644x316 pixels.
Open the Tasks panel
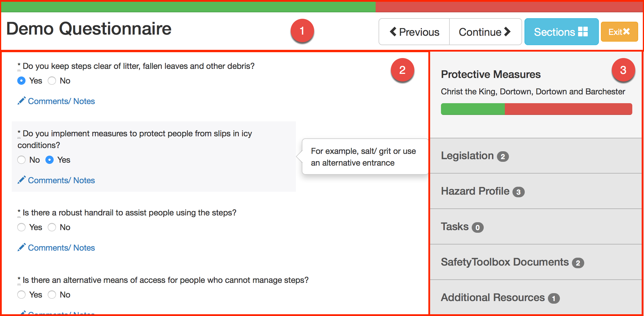tap(455, 227)
